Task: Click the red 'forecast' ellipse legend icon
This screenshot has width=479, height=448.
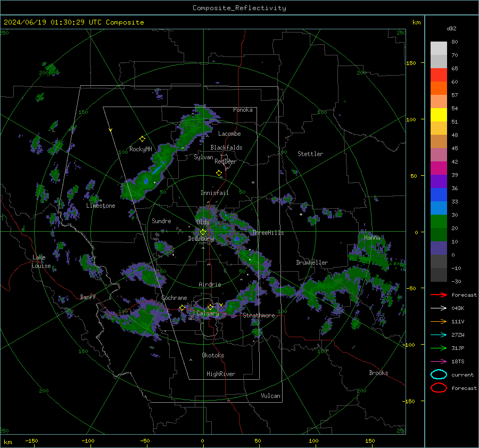Action: pos(439,388)
